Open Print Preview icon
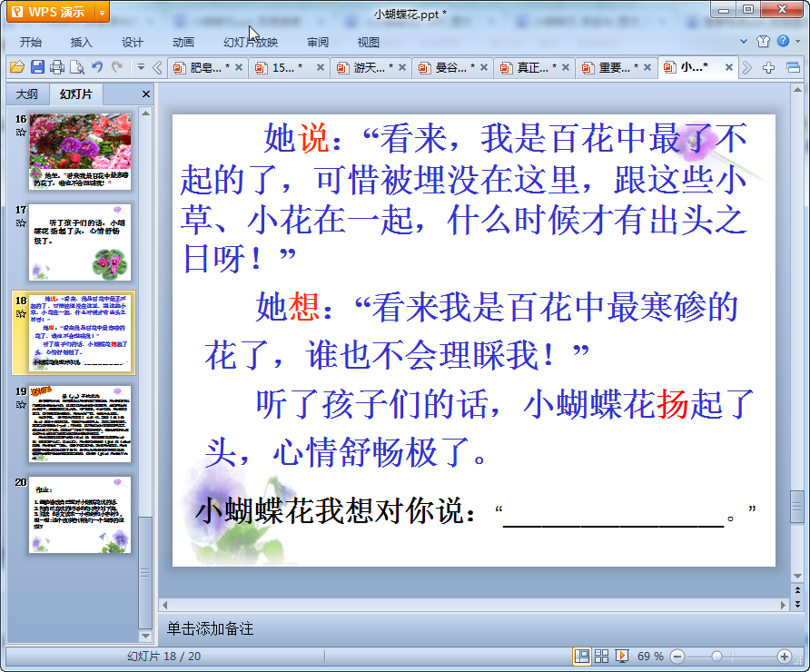Image resolution: width=810 pixels, height=672 pixels. point(77,67)
